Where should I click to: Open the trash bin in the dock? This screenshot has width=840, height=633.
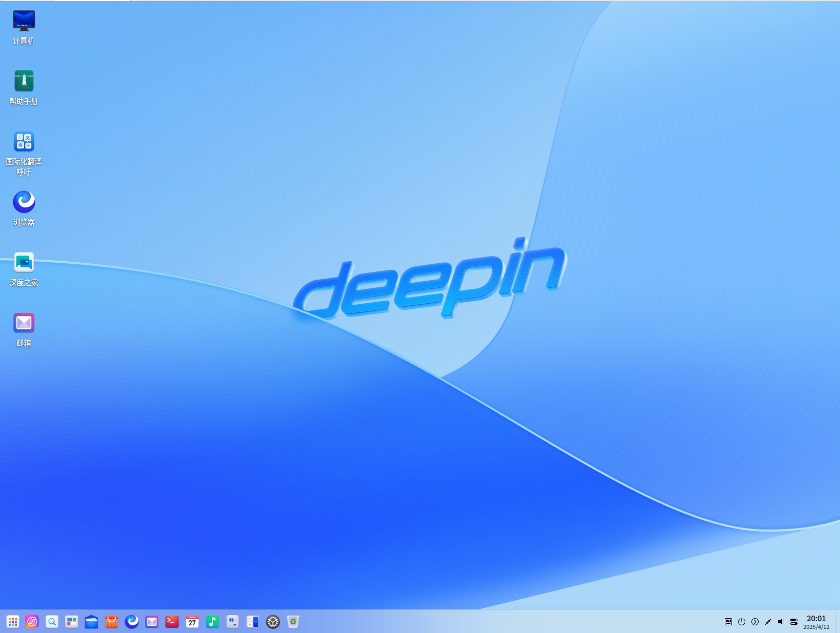point(293,622)
